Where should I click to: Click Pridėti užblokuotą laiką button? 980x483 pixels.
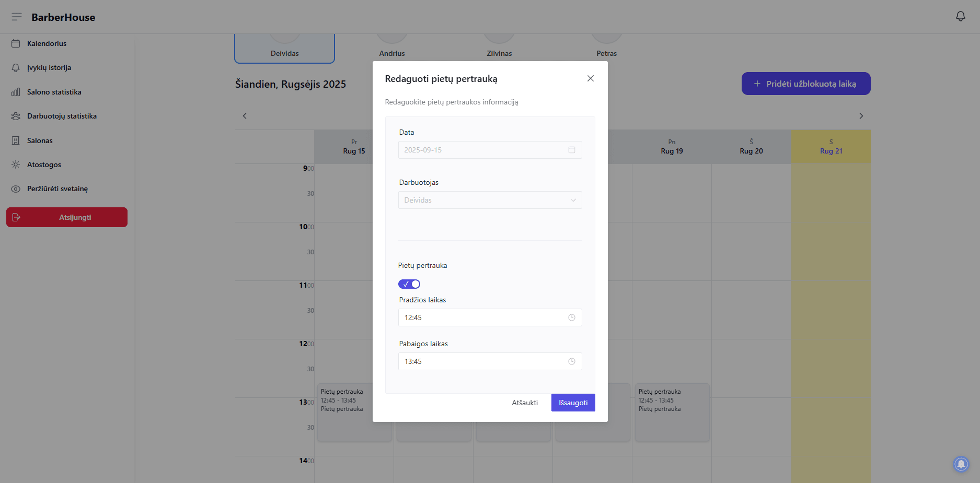[x=805, y=84]
